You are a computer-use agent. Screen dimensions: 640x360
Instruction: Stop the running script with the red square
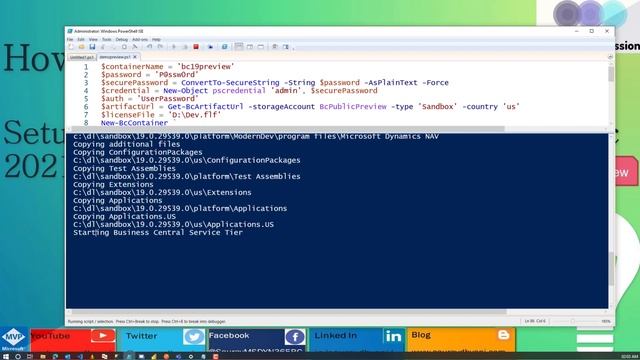(196, 47)
